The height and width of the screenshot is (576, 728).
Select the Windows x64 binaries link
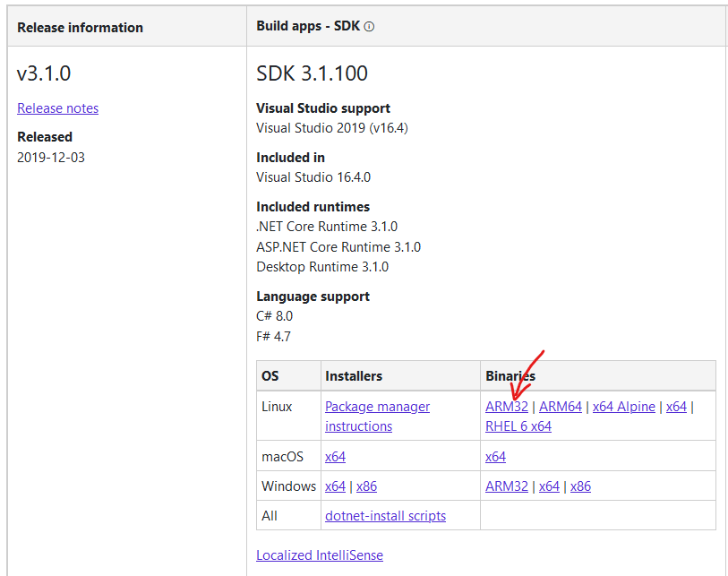pos(549,486)
